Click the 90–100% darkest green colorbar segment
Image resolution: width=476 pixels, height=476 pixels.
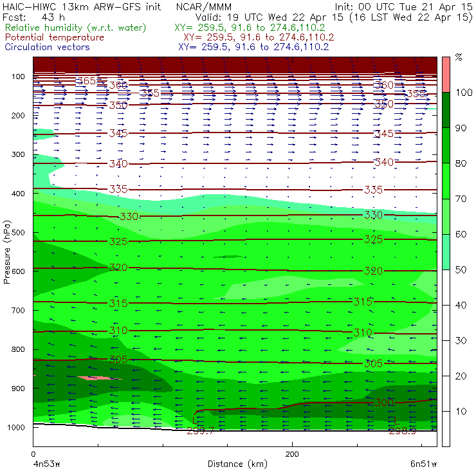(x=446, y=110)
